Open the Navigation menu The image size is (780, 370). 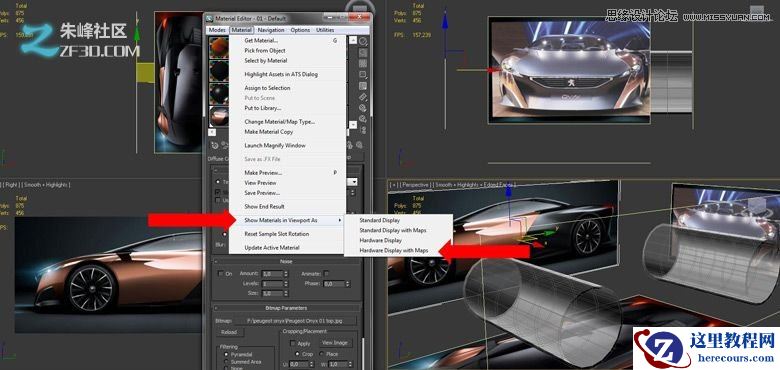271,30
